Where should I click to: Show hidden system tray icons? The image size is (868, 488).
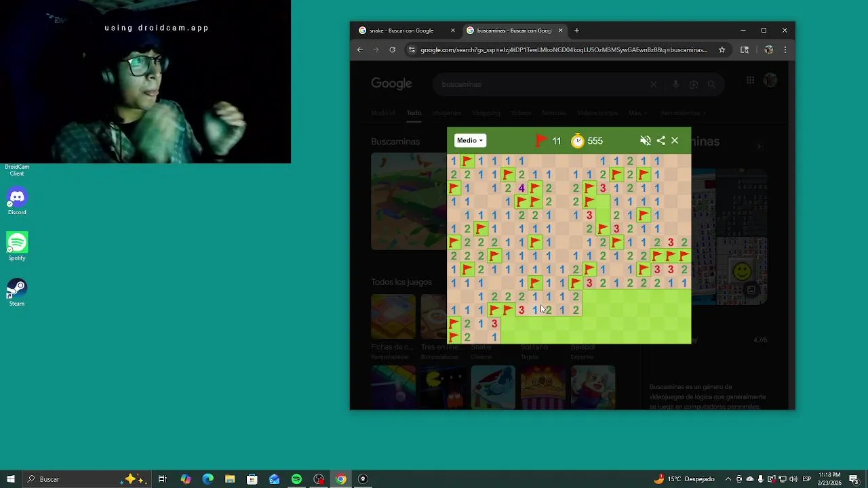728,479
